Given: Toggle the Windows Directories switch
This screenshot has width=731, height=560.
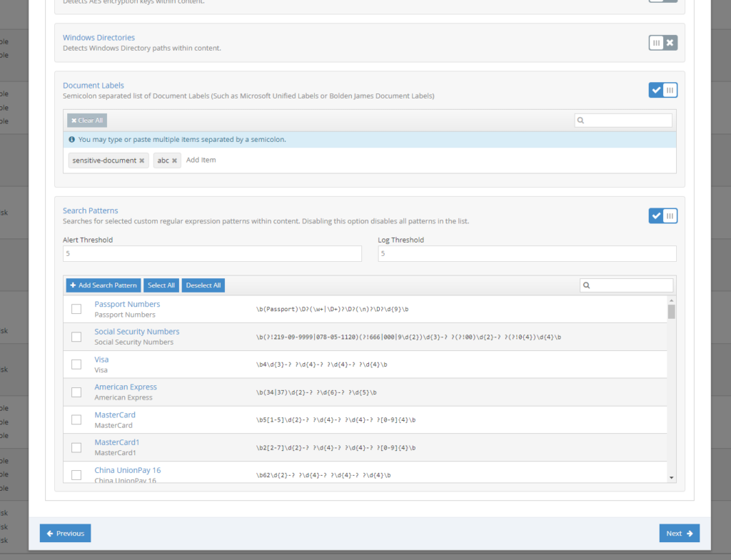Looking at the screenshot, I should (662, 43).
